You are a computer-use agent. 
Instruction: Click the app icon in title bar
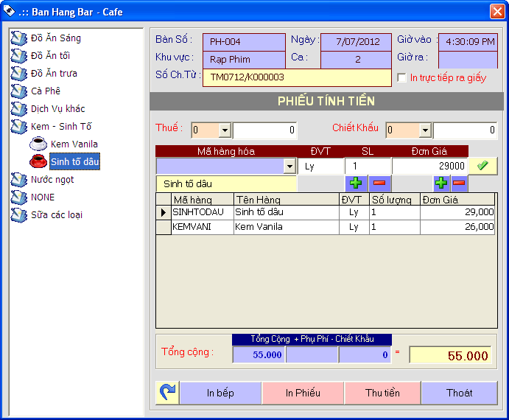click(9, 11)
